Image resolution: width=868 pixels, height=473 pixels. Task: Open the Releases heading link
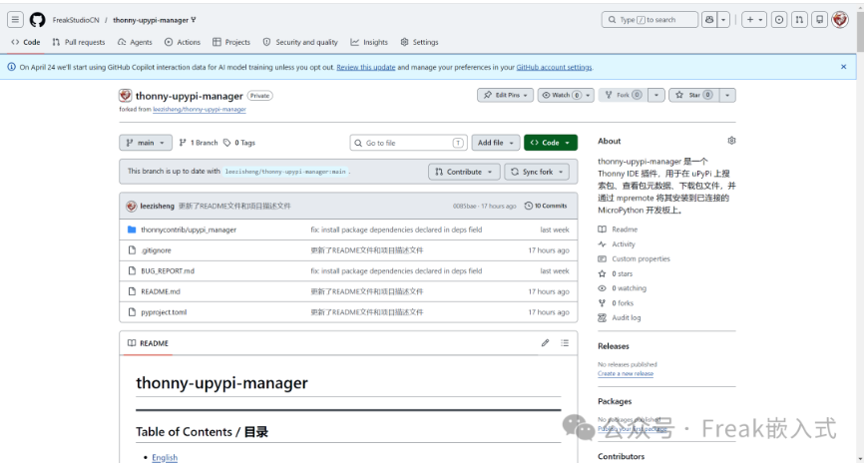point(614,346)
